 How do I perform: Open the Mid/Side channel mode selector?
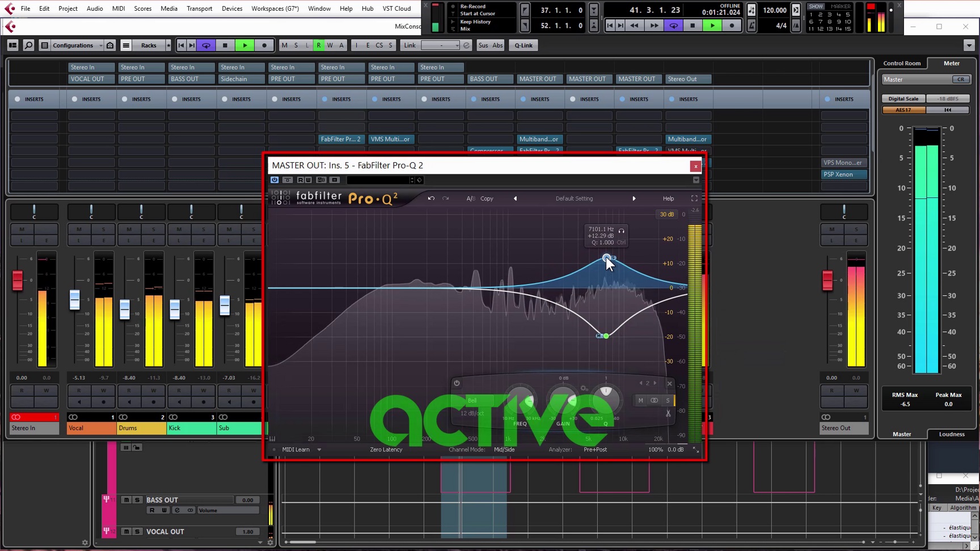pos(504,450)
